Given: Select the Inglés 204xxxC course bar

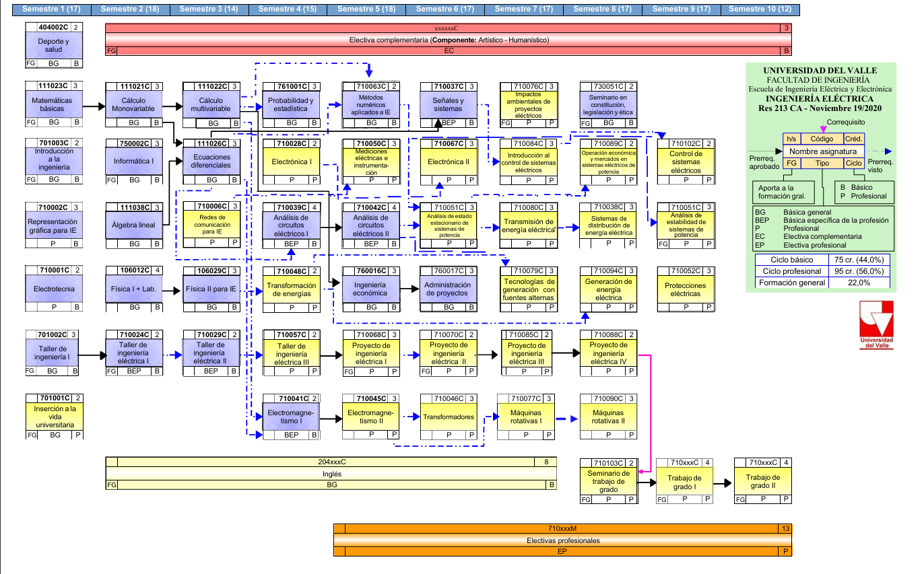Looking at the screenshot, I should click(332, 473).
